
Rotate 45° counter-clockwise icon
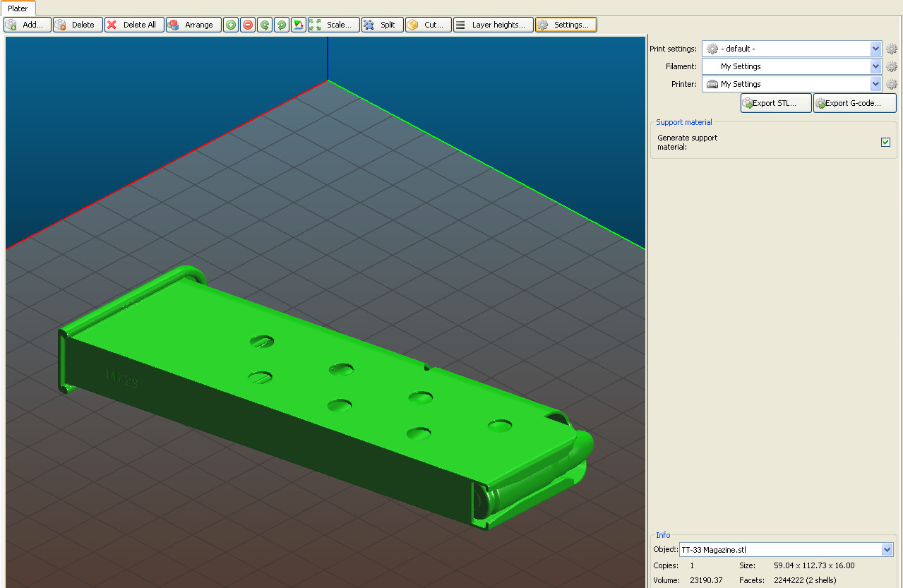265,25
